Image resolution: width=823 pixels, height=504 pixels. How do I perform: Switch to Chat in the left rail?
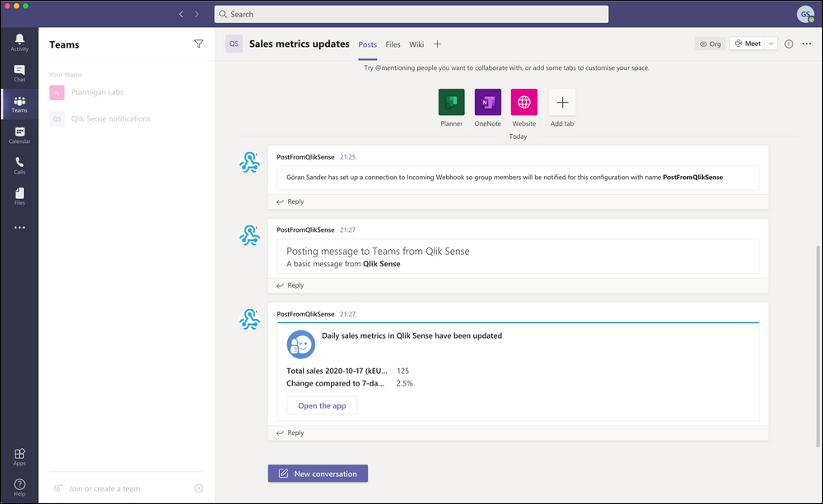click(20, 72)
